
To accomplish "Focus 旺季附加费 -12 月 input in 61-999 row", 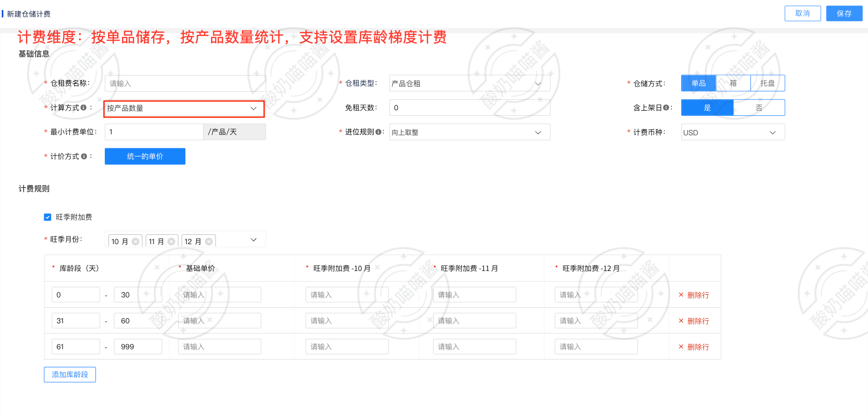I will point(596,347).
